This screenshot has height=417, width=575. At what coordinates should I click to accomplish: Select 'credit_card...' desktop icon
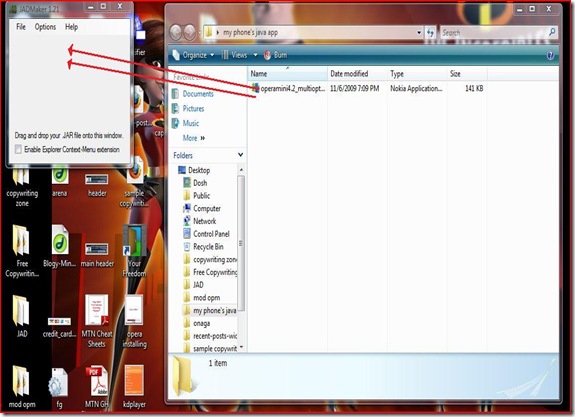[59, 327]
